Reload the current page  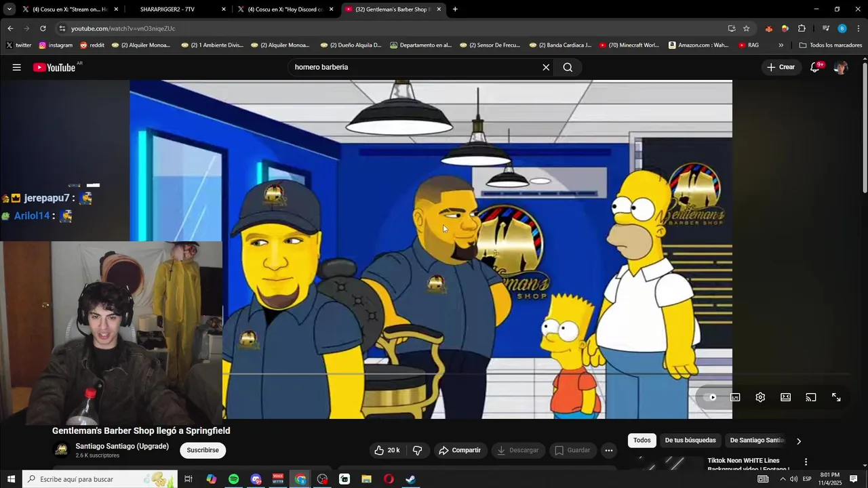(x=43, y=28)
